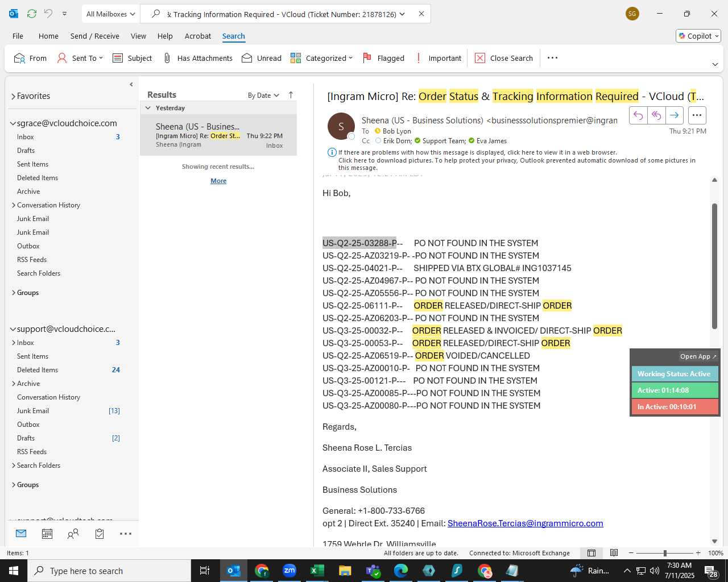Open the search box options chevron

click(x=402, y=14)
